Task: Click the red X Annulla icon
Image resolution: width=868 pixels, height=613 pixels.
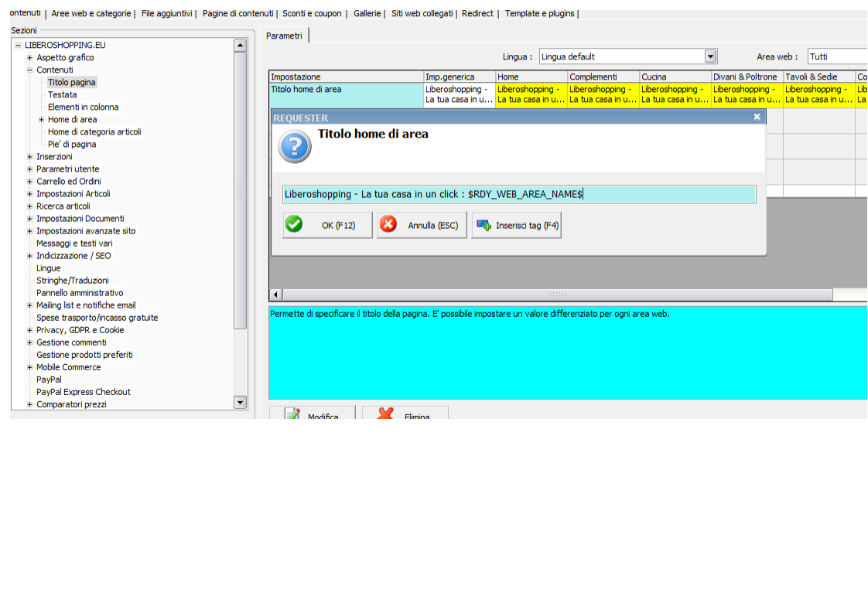Action: tap(388, 224)
